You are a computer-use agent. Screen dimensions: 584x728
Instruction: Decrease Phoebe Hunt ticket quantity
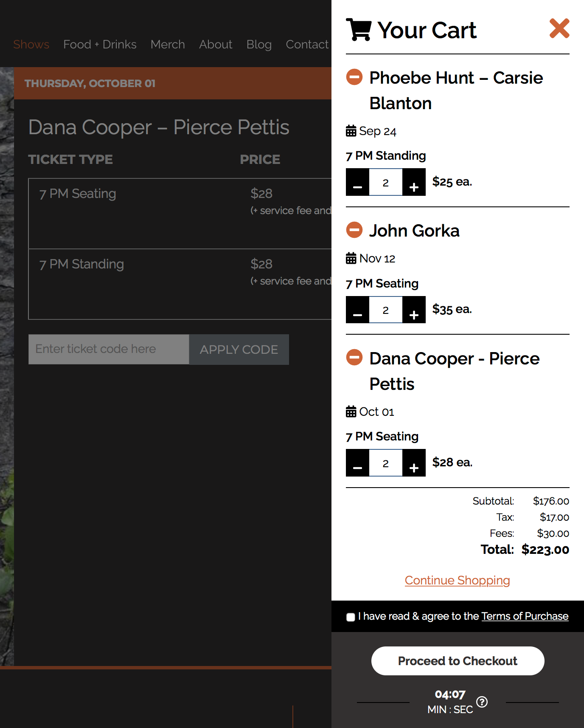click(357, 182)
